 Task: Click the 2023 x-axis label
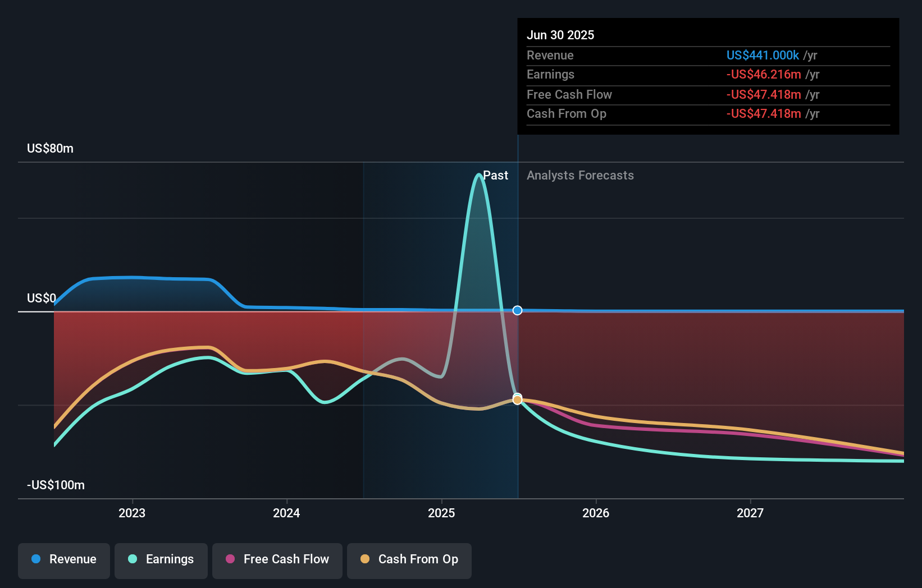click(132, 513)
